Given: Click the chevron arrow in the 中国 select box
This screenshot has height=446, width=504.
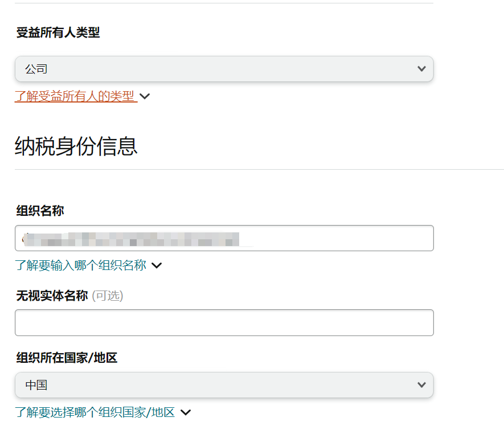Looking at the screenshot, I should click(421, 385).
